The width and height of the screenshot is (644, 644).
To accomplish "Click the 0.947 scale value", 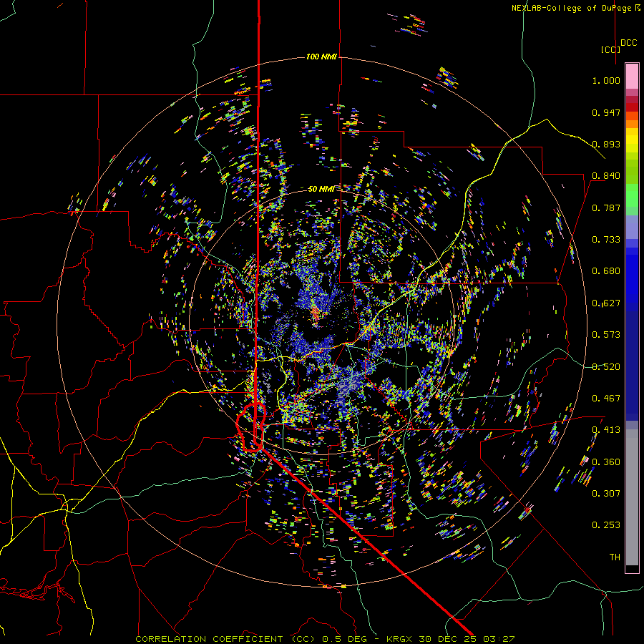I will [606, 112].
